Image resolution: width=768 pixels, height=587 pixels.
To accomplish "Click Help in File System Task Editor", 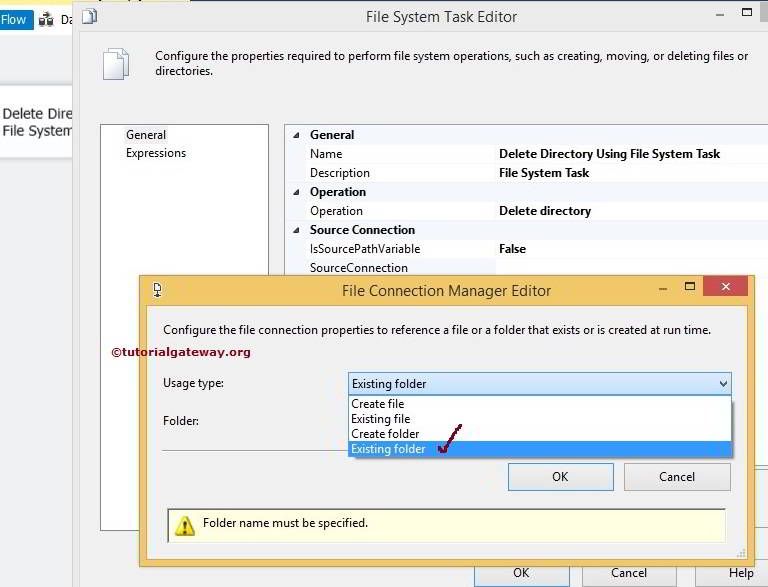I will coord(732,576).
